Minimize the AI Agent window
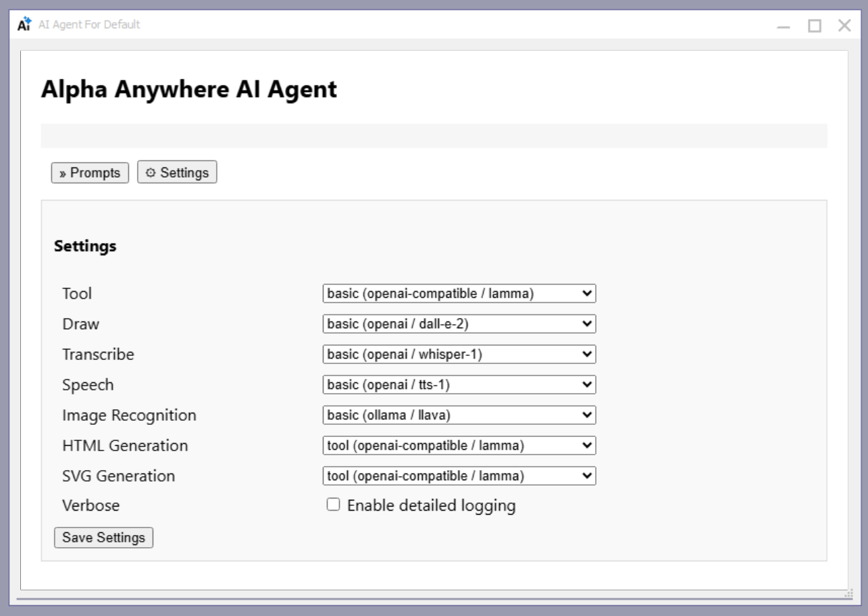The width and height of the screenshot is (868, 616). [x=784, y=26]
